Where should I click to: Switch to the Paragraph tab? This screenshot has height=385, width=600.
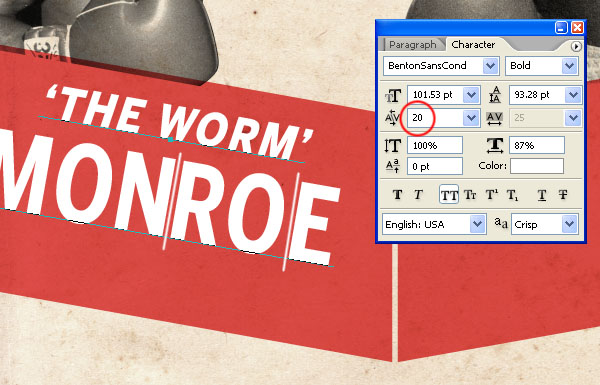(412, 44)
